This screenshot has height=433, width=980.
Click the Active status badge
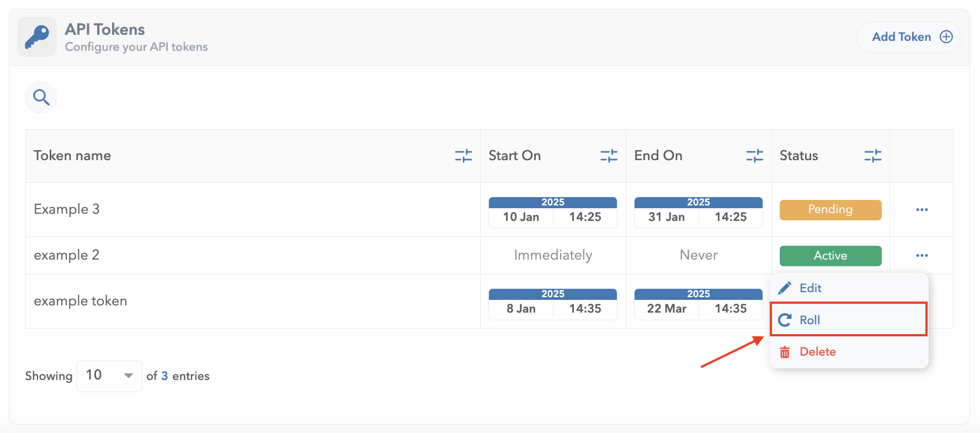coord(830,256)
